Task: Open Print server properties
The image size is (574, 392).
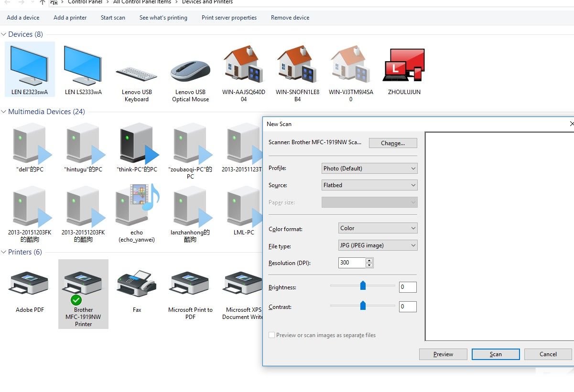Action: [229, 18]
